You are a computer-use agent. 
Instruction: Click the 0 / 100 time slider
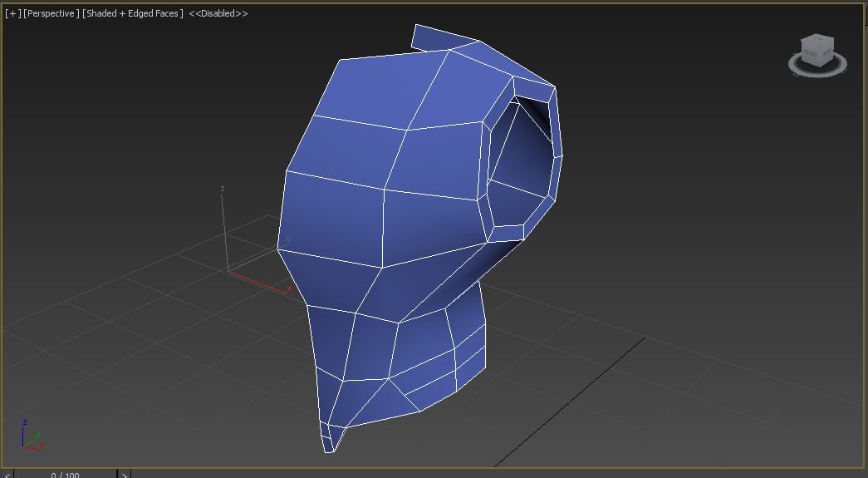pyautogui.click(x=65, y=475)
